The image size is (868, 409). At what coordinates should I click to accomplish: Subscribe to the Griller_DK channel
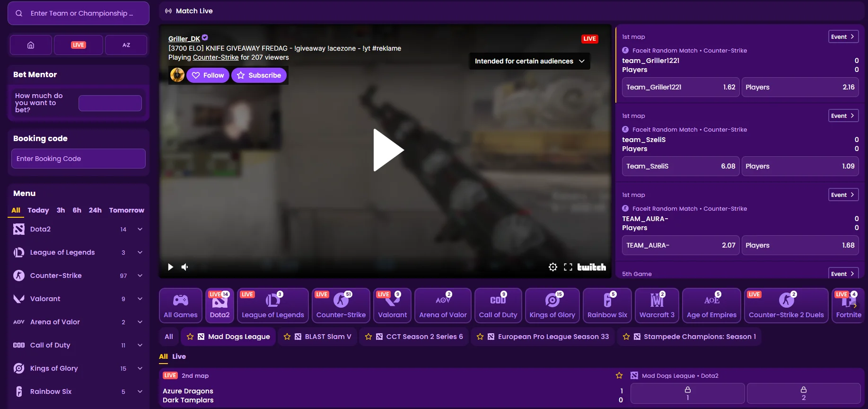[259, 75]
